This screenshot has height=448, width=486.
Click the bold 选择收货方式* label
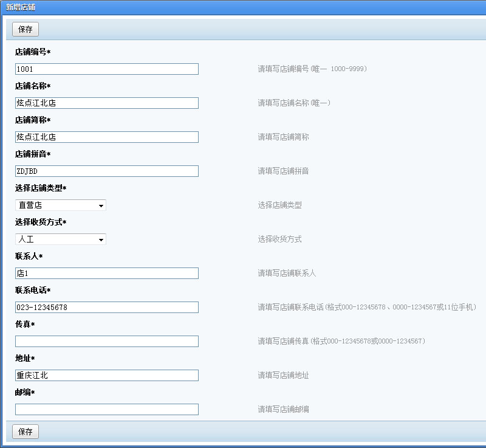[x=41, y=222]
